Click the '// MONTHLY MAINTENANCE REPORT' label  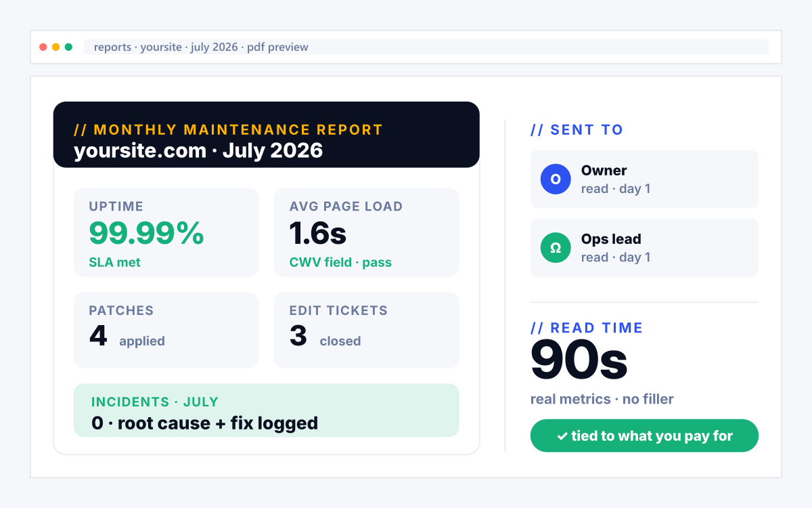click(x=228, y=129)
